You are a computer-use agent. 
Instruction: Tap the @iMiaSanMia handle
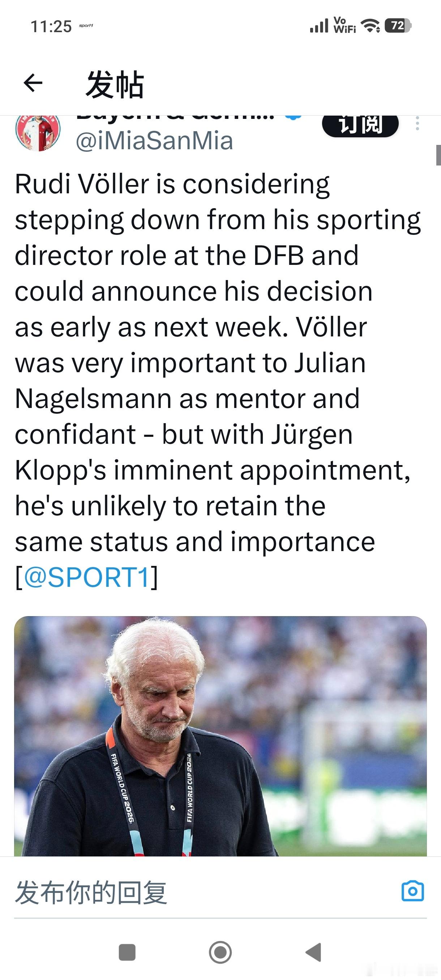point(154,141)
